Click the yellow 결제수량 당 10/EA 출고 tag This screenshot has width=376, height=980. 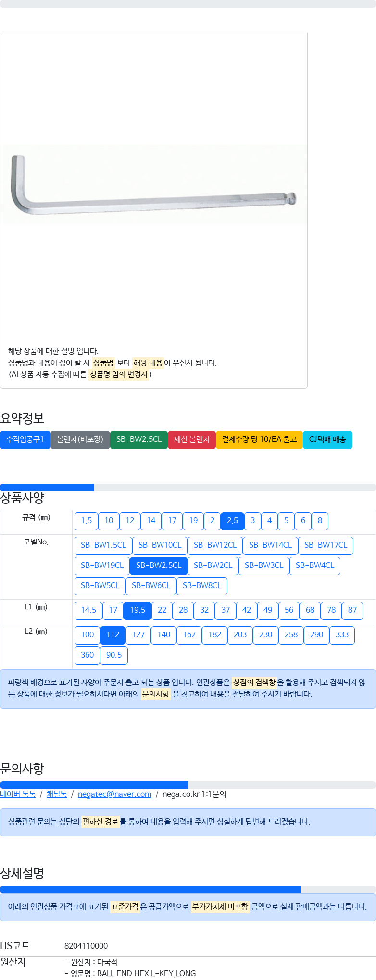point(259,439)
